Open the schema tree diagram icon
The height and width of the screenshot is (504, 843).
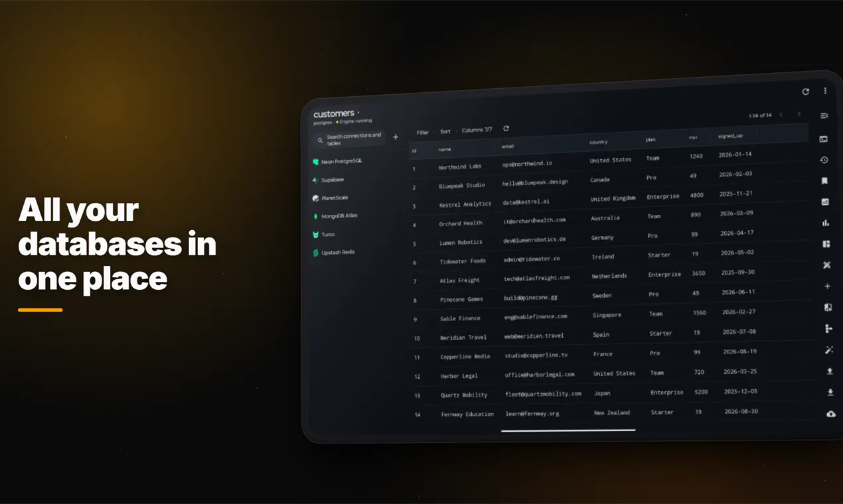828,329
